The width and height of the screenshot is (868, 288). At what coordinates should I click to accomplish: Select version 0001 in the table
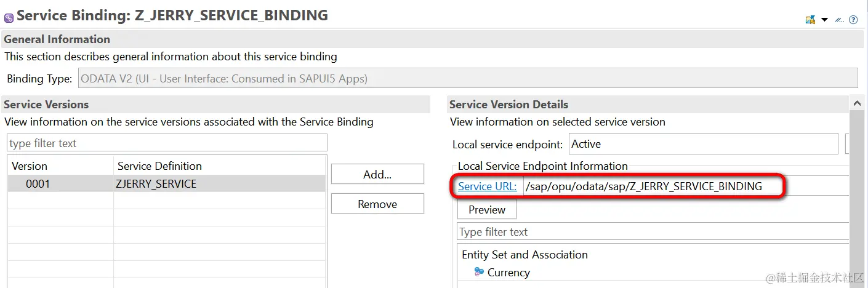tap(38, 183)
